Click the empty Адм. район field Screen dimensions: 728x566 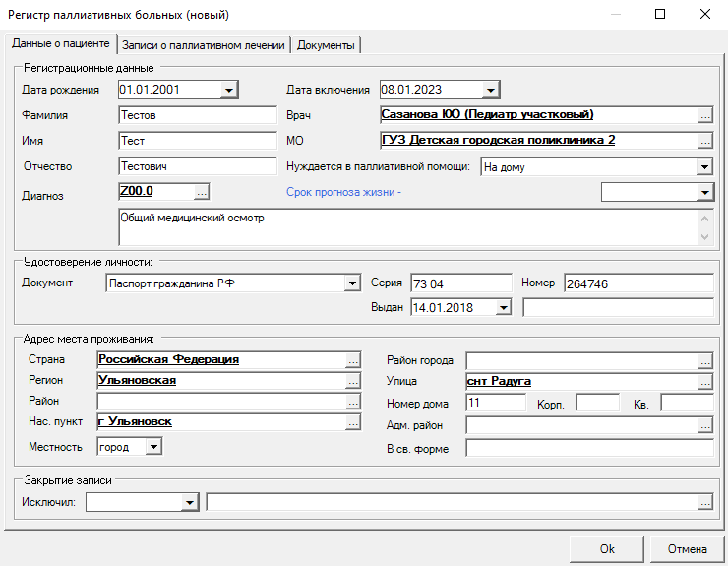(582, 425)
